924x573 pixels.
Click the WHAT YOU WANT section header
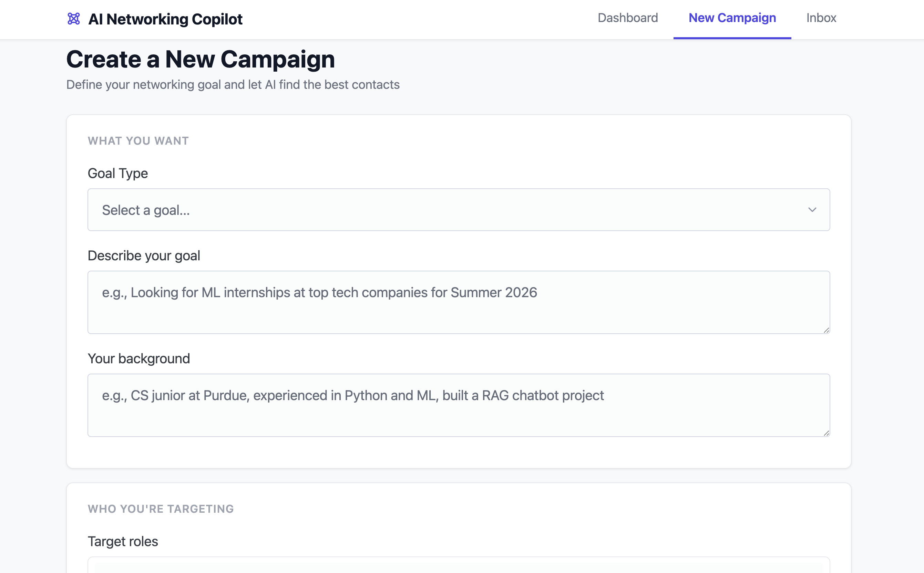point(138,140)
